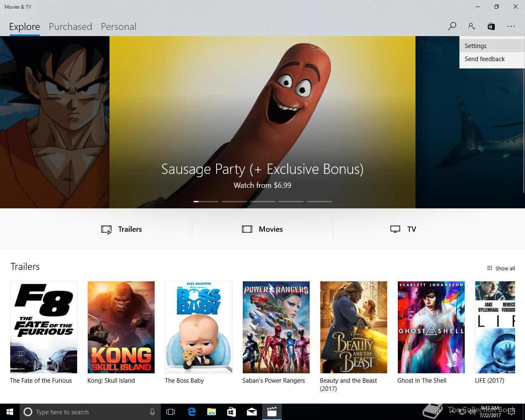Switch to the Purchased tab
Viewport: 525px width, 420px height.
[x=70, y=27]
